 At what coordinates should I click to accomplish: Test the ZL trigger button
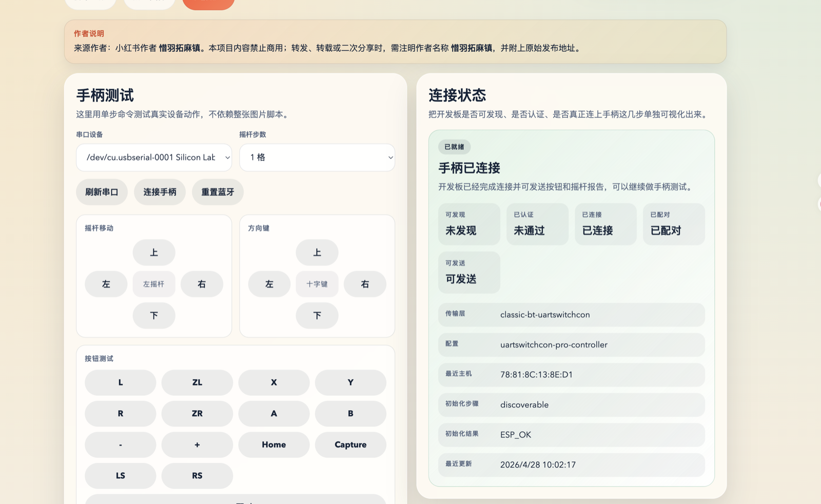(197, 382)
